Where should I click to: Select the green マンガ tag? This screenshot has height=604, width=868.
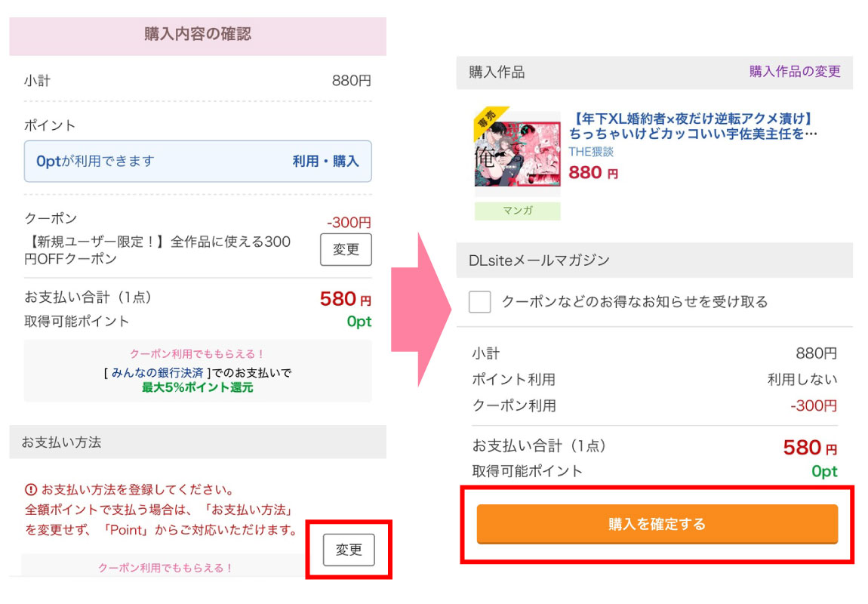tap(518, 211)
